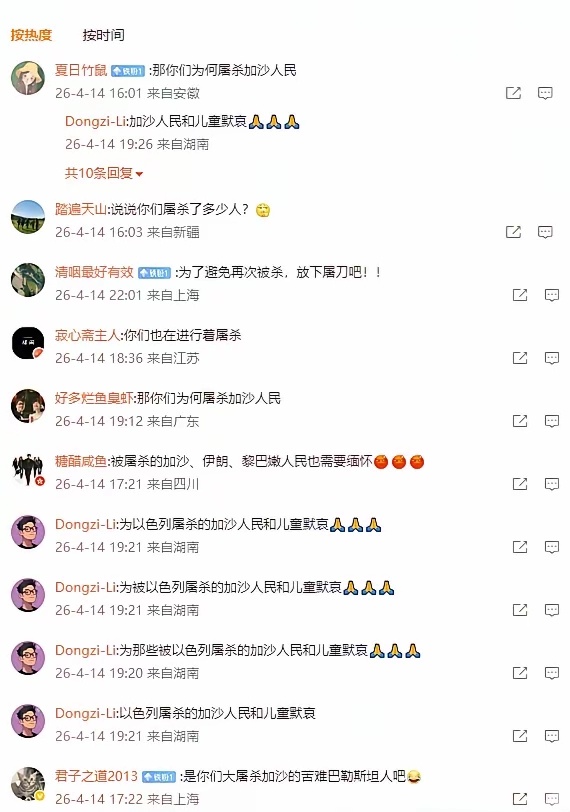Viewport: 570px width, 812px height.
Task: Click 铁粉 badge next to 清唱最好有效
Action: pyautogui.click(x=154, y=273)
